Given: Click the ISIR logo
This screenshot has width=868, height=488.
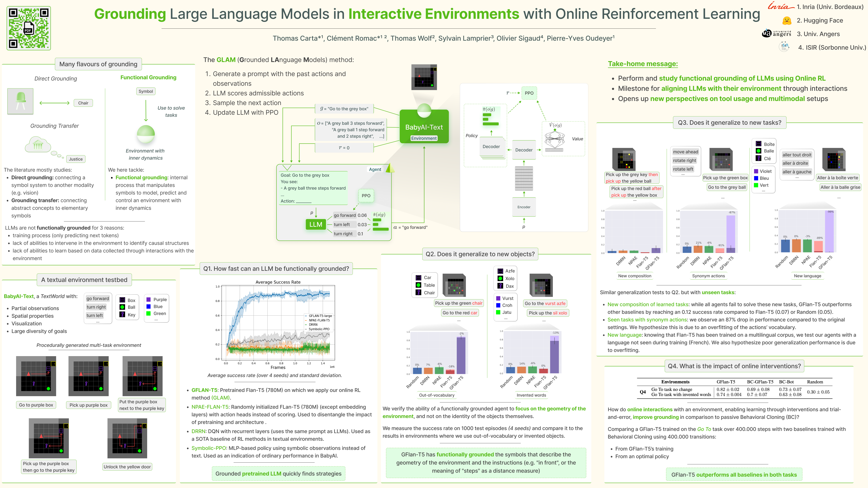Looking at the screenshot, I should point(784,47).
